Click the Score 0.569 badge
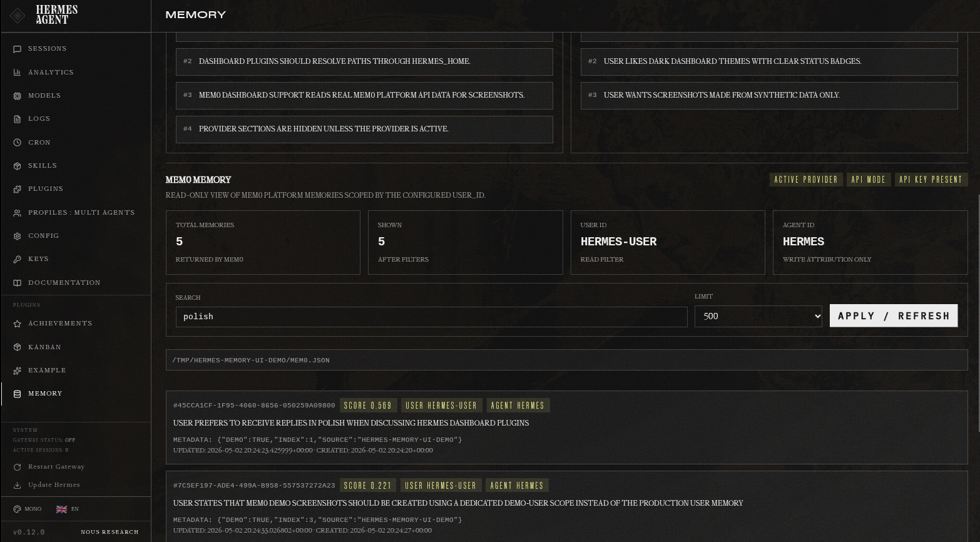The width and height of the screenshot is (980, 542). pos(368,406)
